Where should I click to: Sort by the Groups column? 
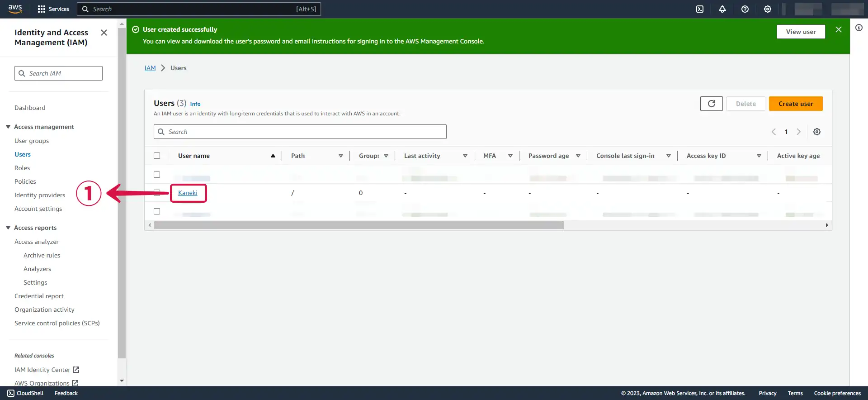pos(386,156)
